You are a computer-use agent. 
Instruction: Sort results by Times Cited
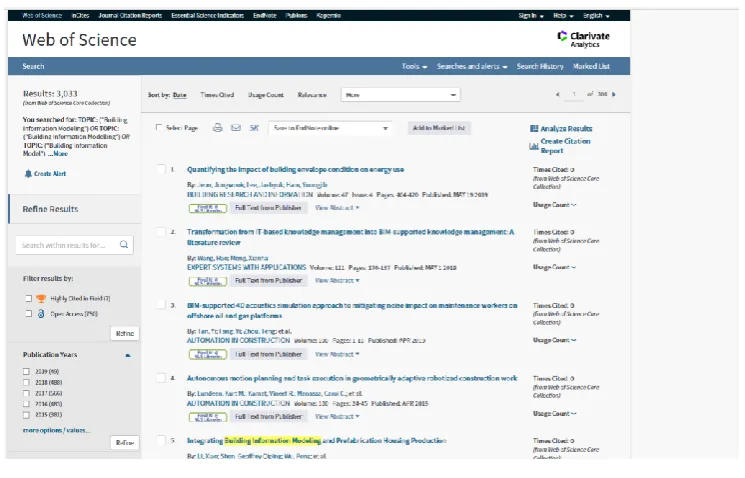(x=217, y=95)
